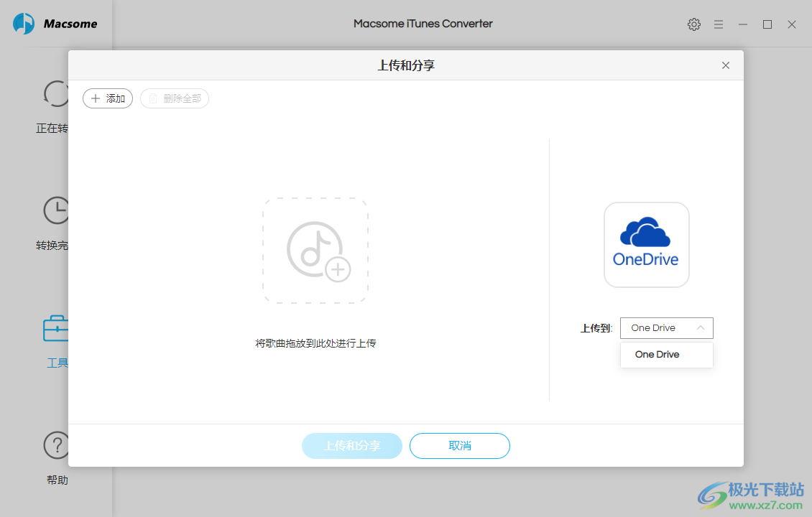Open the Help (帮助) question mark icon

(56, 445)
